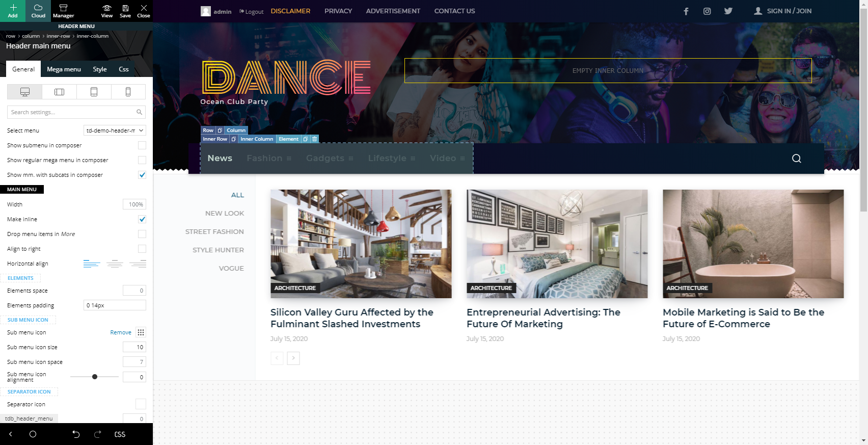Set horizontal align to right
Screen dimensions: 868x445
pyautogui.click(x=138, y=264)
